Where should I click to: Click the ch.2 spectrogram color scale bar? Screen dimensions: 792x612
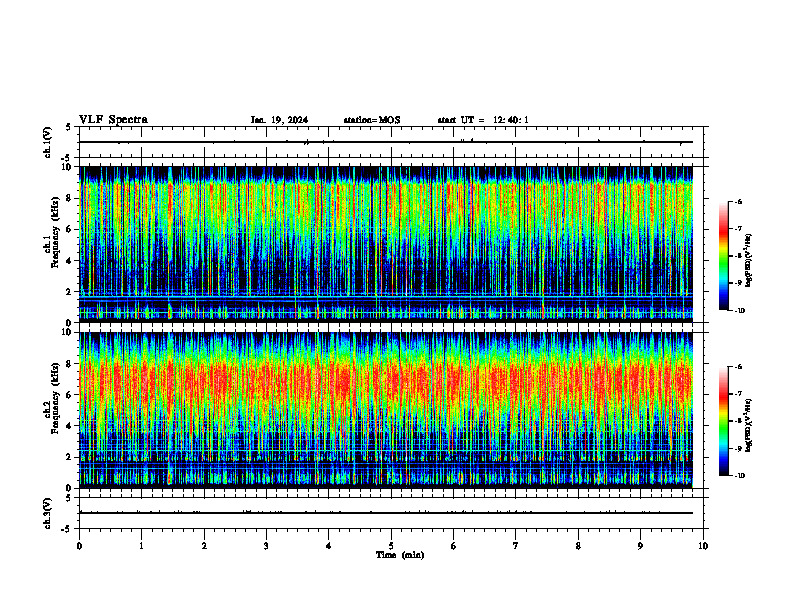click(x=723, y=421)
